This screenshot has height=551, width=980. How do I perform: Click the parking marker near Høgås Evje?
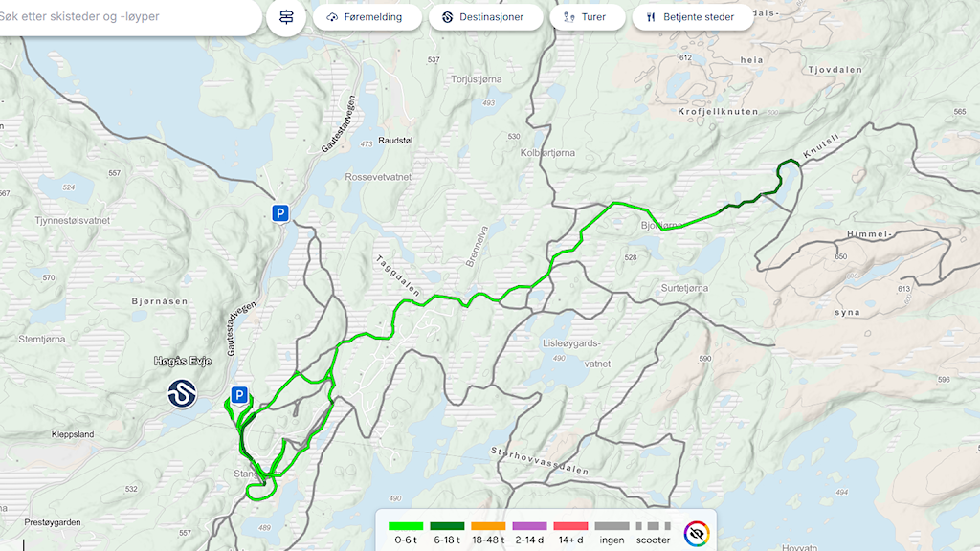[238, 395]
